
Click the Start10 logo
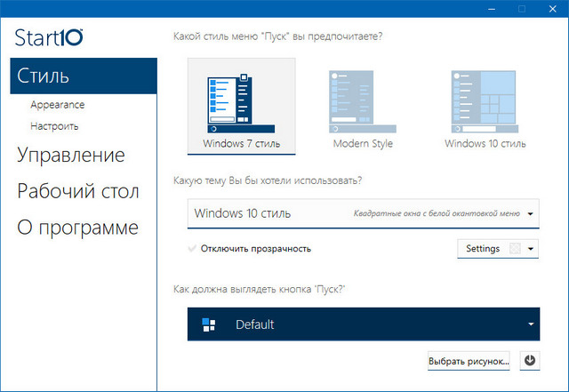(49, 37)
